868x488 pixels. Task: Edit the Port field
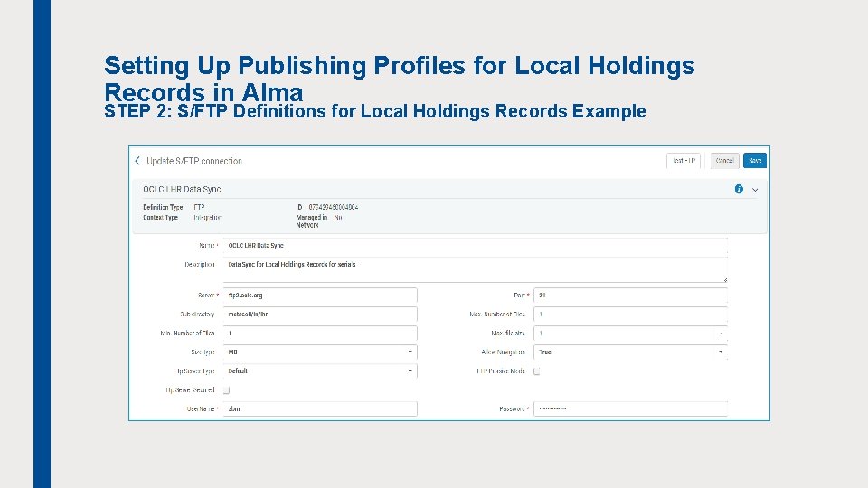(630, 296)
